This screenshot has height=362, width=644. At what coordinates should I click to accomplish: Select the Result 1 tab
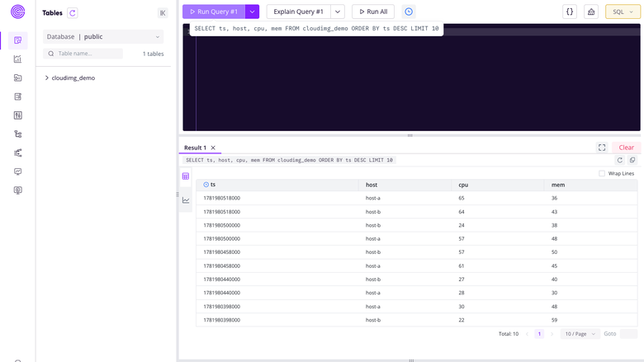195,148
